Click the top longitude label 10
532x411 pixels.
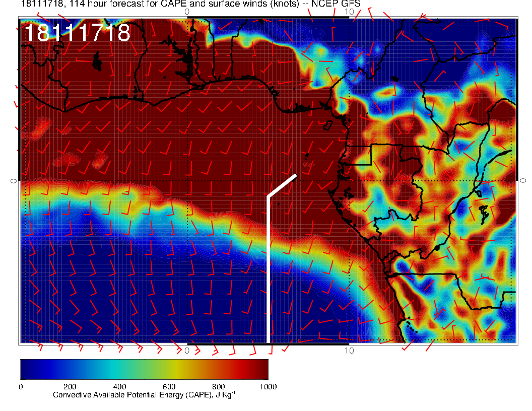tap(349, 12)
